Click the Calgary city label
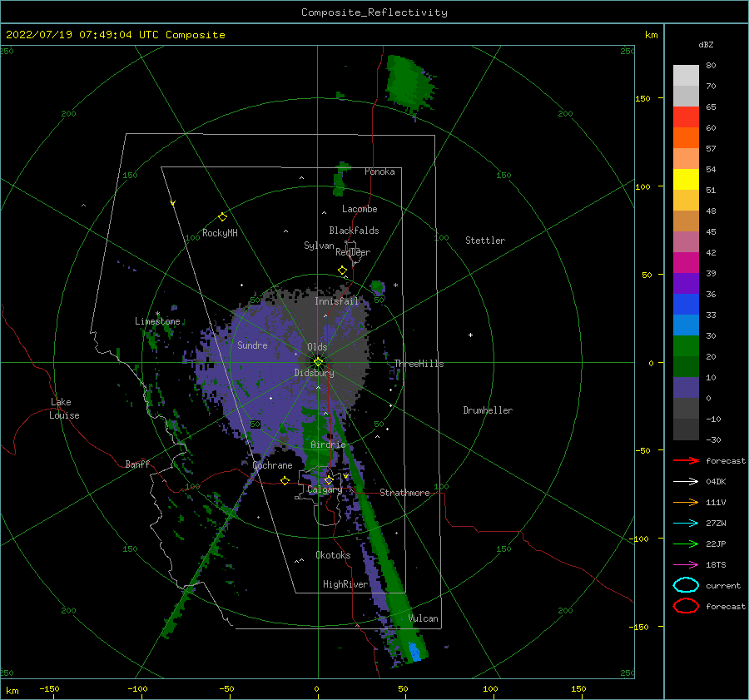The width and height of the screenshot is (749, 700). click(x=325, y=489)
